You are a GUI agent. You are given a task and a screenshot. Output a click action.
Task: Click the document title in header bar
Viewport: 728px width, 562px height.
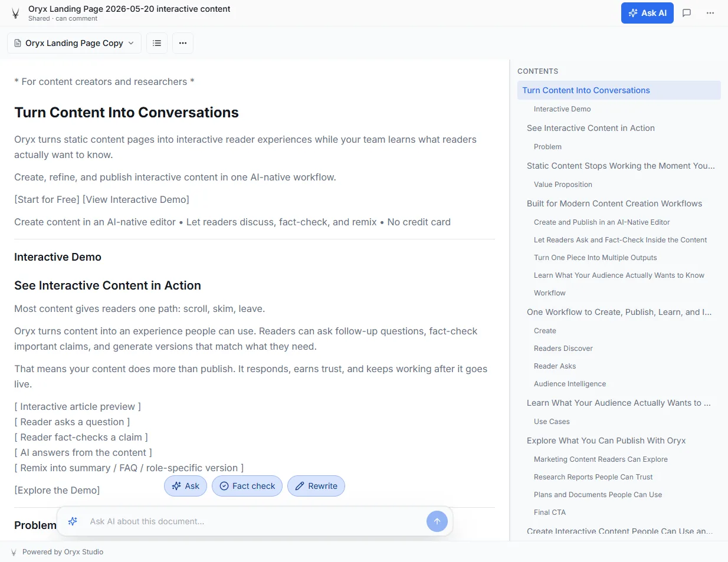(x=129, y=9)
